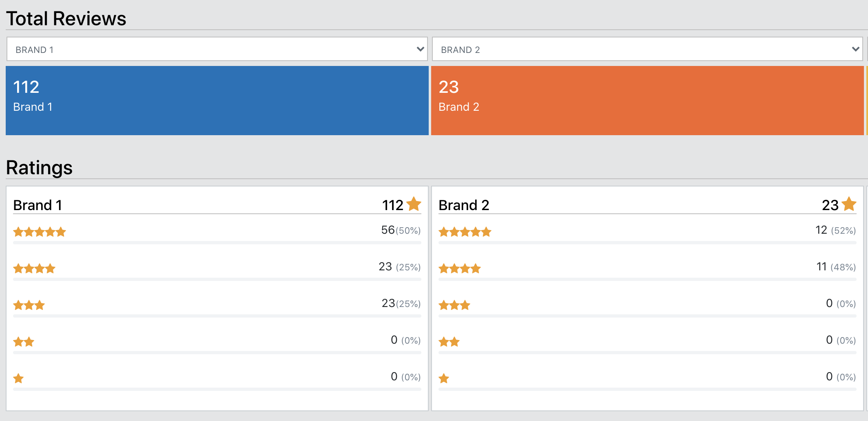Select the four-star rating stars for Brand 1
Image resolution: width=868 pixels, height=421 pixels.
[x=34, y=268]
